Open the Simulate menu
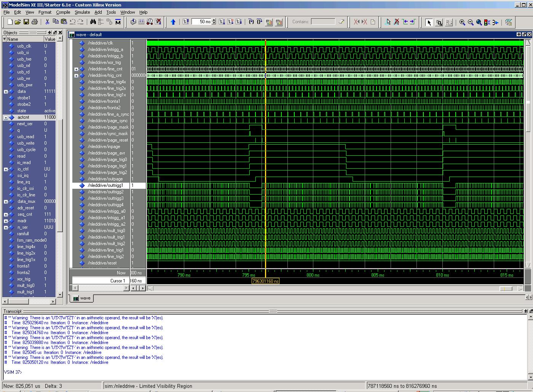Screen dimensions: 533x392 click(82, 12)
